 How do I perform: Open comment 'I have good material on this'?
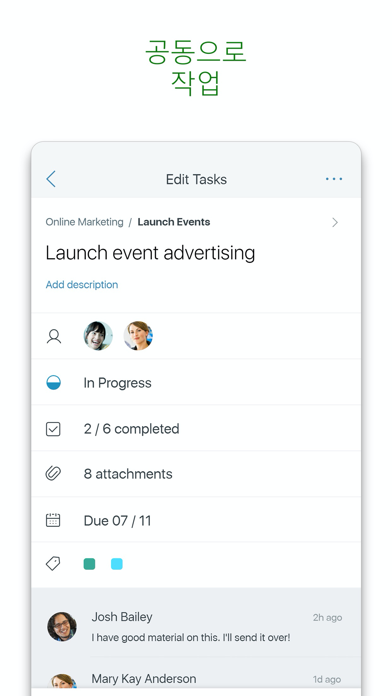click(190, 638)
